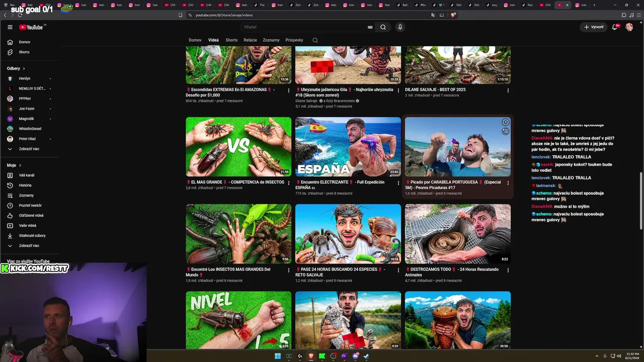Open options for Escondidas EXTREMAS video

click(289, 90)
